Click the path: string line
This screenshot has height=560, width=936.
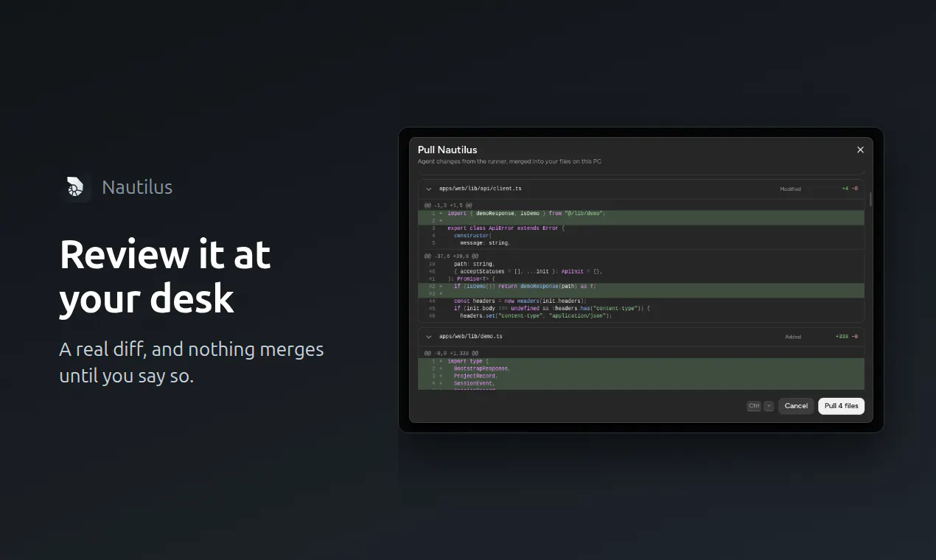[x=641, y=264]
